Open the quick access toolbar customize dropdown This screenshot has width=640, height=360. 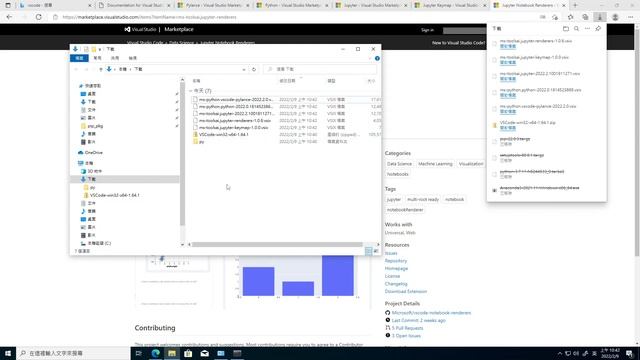(100, 49)
